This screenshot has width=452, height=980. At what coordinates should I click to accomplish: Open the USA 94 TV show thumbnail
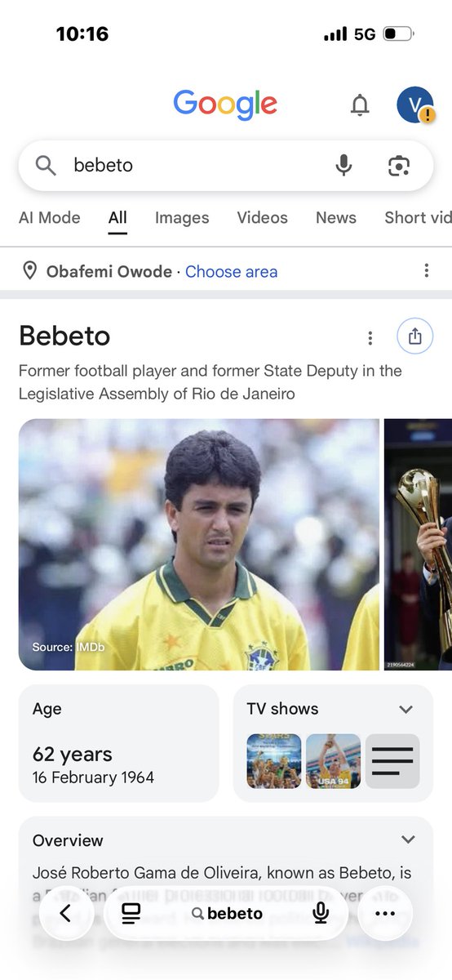[333, 761]
